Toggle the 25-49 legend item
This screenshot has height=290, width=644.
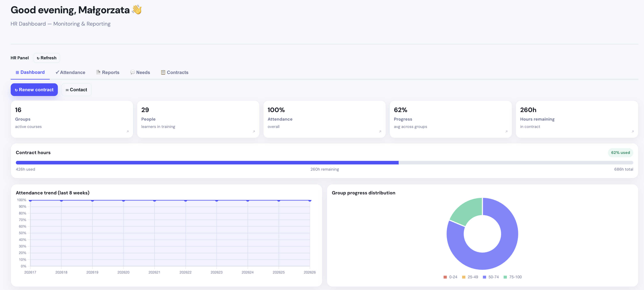[x=470, y=277]
